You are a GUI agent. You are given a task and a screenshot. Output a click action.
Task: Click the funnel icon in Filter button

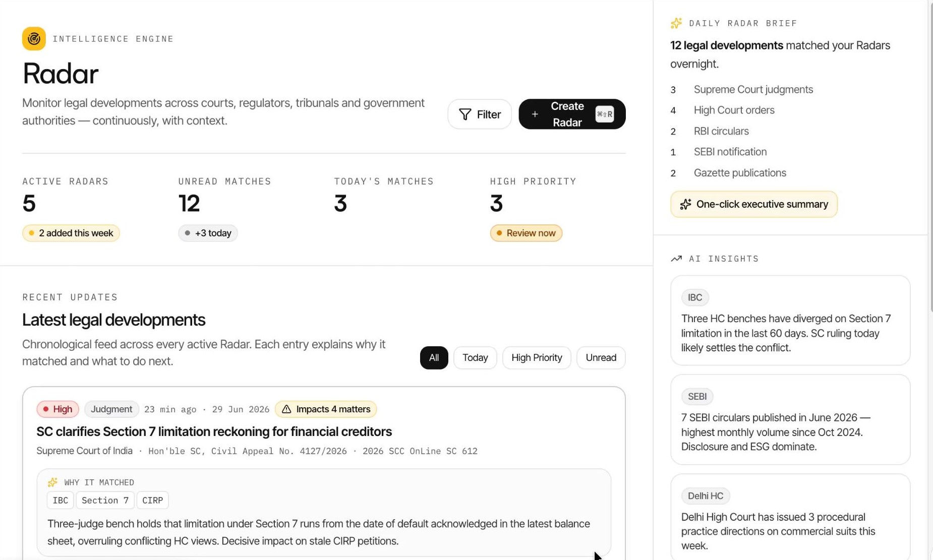[465, 114]
